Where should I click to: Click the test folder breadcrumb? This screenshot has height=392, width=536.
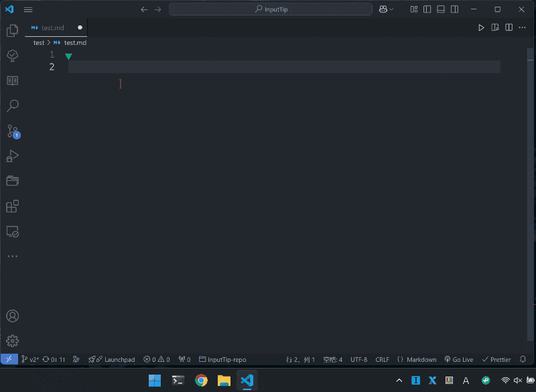39,43
